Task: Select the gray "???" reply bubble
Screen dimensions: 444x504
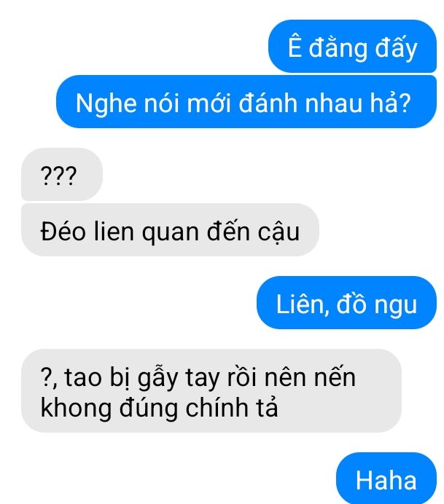Action: tap(62, 175)
